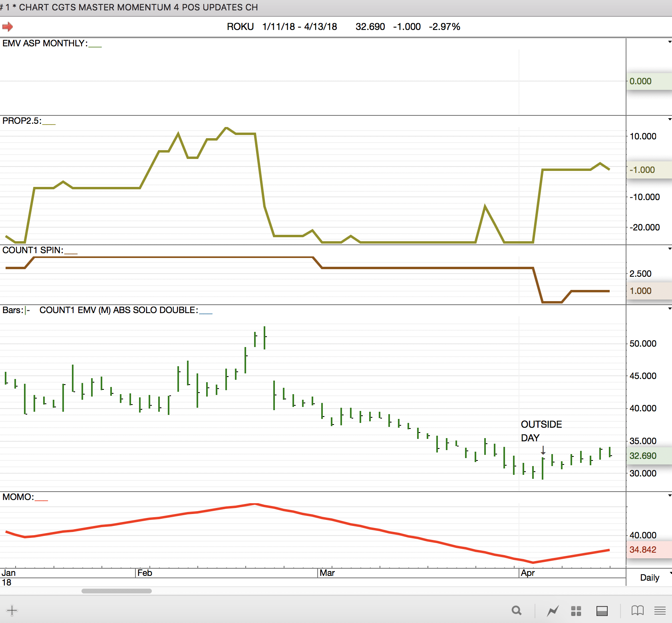
Task: Select the lightning bolt chart tool icon
Action: [x=553, y=610]
